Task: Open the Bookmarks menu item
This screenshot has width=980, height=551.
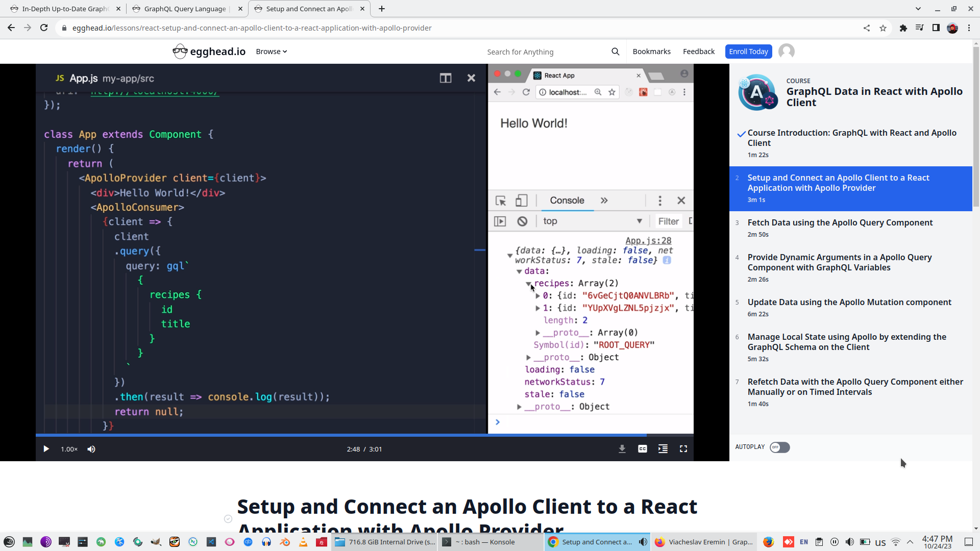Action: 651,52
